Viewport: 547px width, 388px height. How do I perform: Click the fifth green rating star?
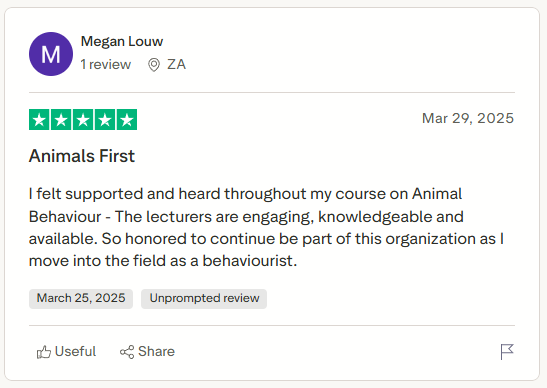point(127,120)
